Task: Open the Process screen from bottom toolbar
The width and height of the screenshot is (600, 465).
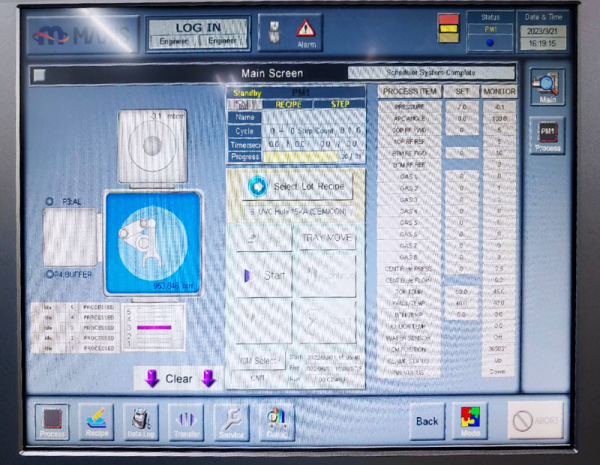Action: [x=53, y=420]
